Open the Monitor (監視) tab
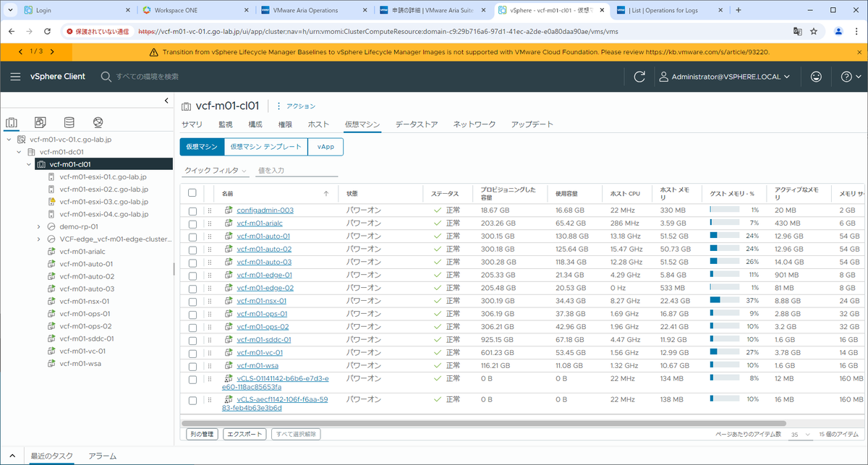This screenshot has width=868, height=465. pyautogui.click(x=226, y=124)
